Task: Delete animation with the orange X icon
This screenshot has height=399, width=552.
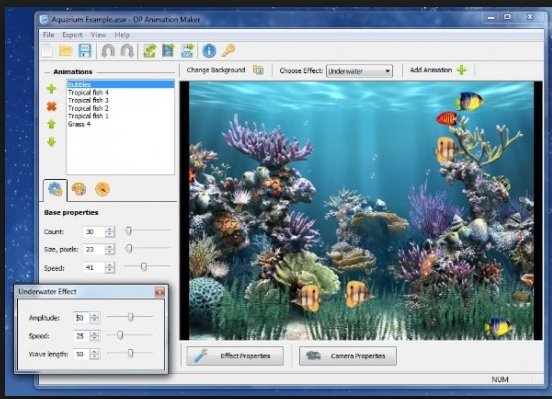Action: tap(51, 106)
